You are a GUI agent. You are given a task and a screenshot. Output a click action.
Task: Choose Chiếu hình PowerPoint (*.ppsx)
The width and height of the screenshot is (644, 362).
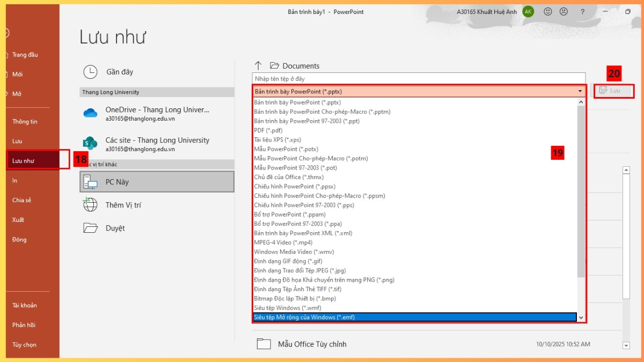(x=414, y=187)
